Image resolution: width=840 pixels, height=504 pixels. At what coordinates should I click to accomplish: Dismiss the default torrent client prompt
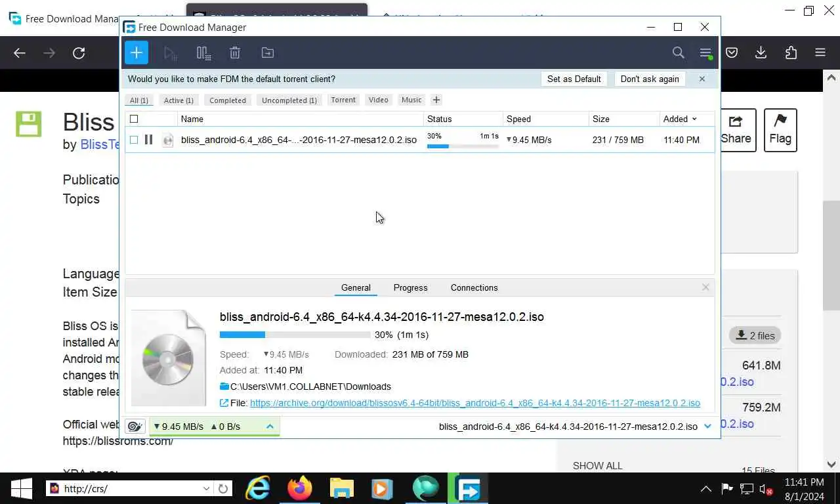click(x=702, y=79)
